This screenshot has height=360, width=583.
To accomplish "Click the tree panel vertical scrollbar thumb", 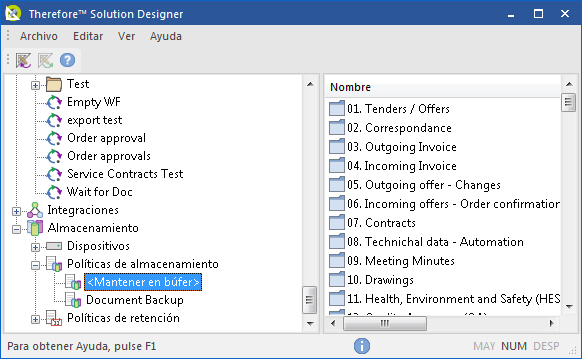I will (x=309, y=300).
